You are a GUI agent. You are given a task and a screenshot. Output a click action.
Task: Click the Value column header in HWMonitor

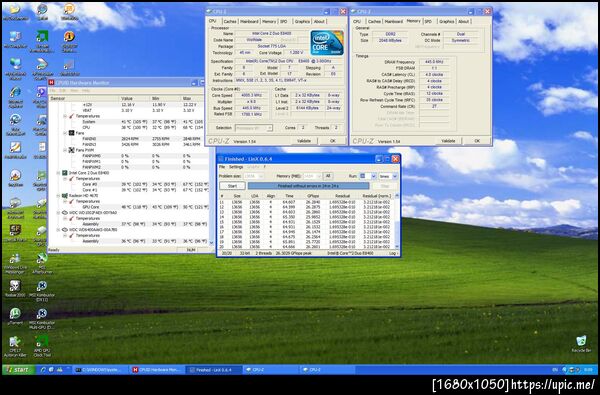click(x=134, y=98)
